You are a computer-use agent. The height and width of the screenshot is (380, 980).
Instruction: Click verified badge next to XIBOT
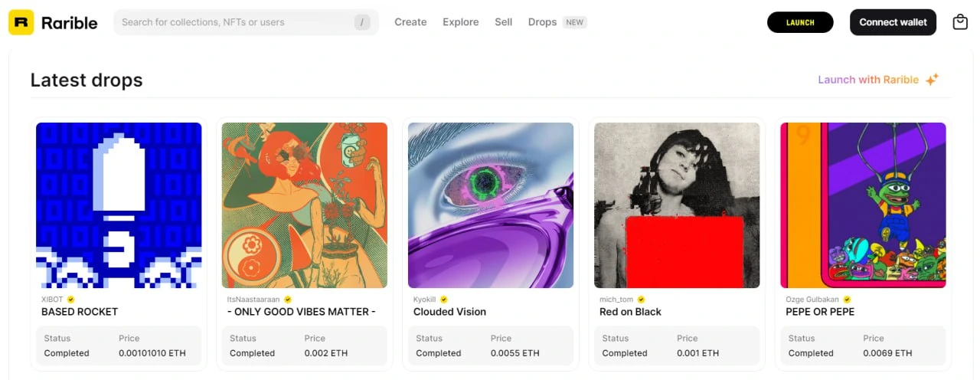click(71, 300)
